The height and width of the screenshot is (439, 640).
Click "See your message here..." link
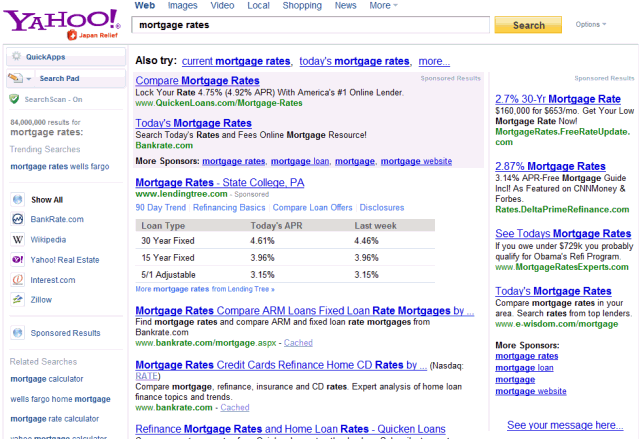click(x=565, y=425)
